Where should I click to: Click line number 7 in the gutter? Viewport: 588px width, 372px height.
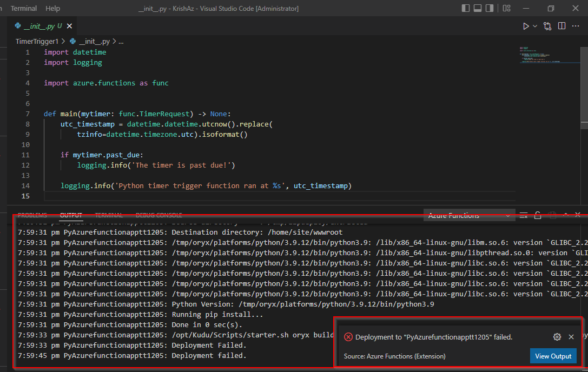click(28, 114)
